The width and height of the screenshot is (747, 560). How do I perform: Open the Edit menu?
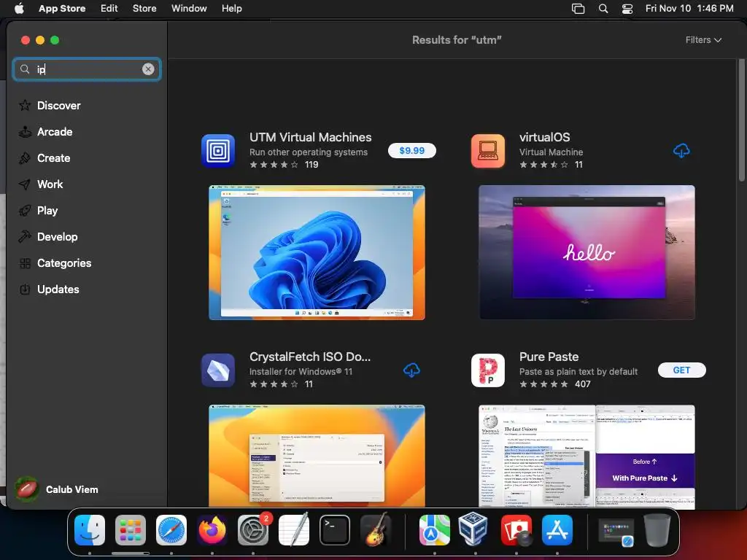tap(109, 9)
